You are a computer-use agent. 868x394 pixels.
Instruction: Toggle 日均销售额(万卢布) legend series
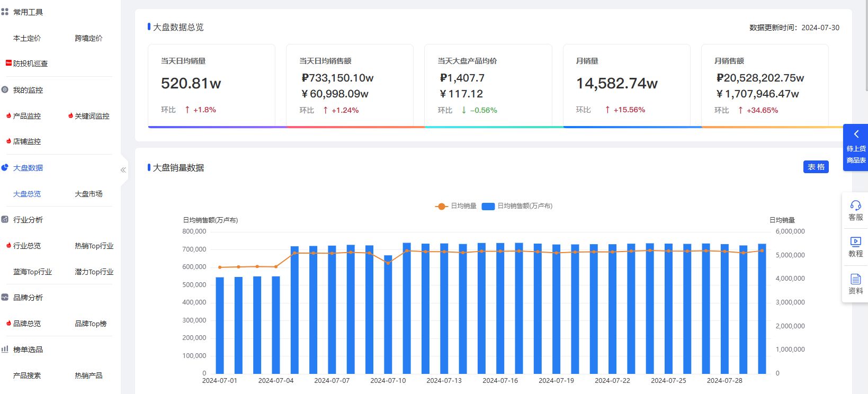517,206
